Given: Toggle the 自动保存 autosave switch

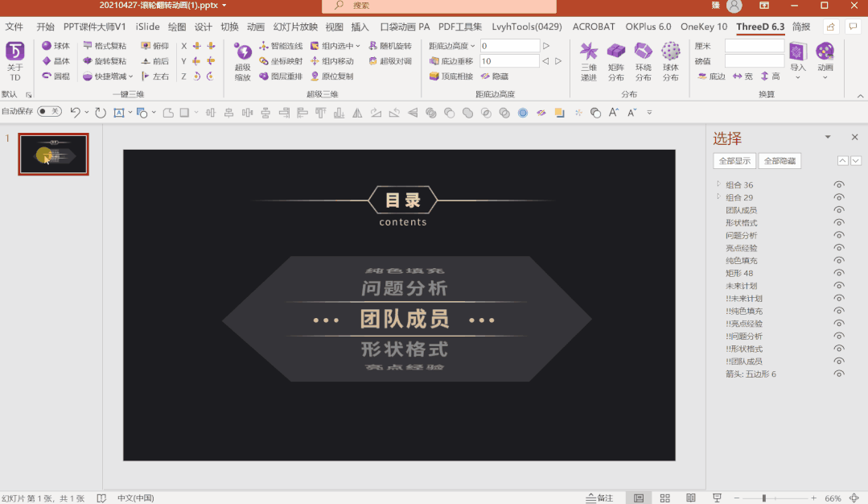Looking at the screenshot, I should 49,111.
